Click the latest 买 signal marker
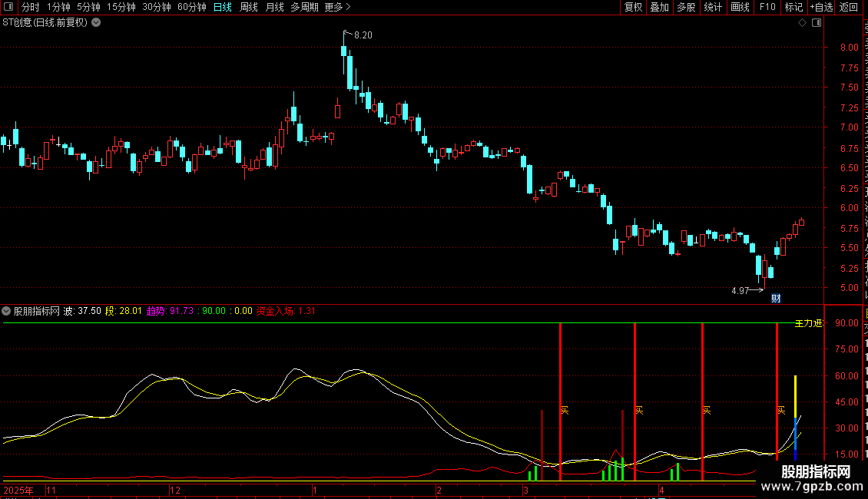The height and width of the screenshot is (499, 868). (781, 410)
